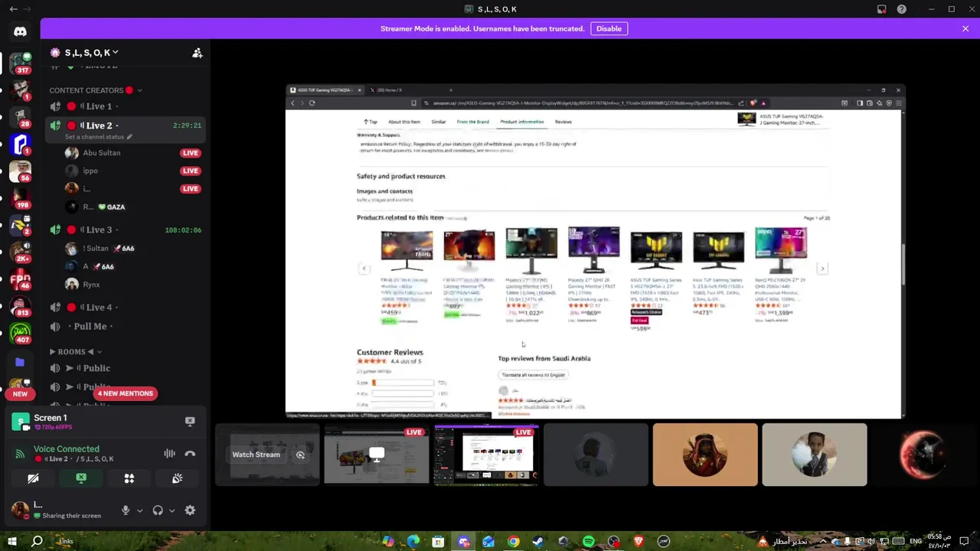This screenshot has width=980, height=551.
Task: Switch ENG input language in tray
Action: (x=916, y=542)
